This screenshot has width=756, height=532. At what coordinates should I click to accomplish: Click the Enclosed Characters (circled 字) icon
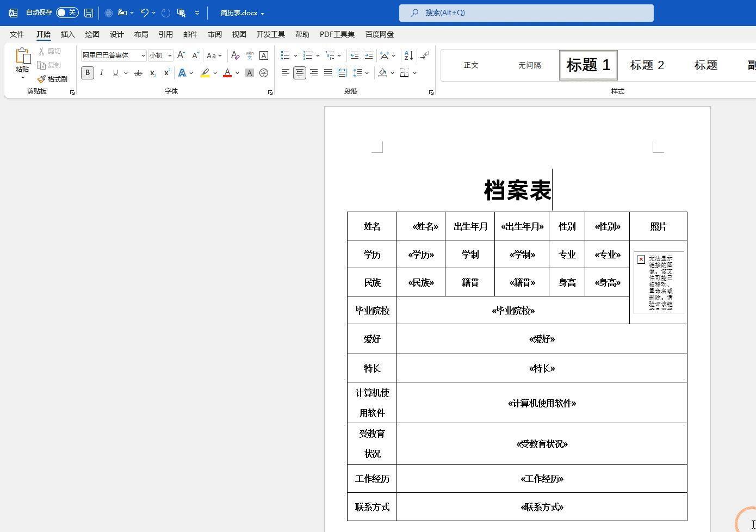click(264, 73)
